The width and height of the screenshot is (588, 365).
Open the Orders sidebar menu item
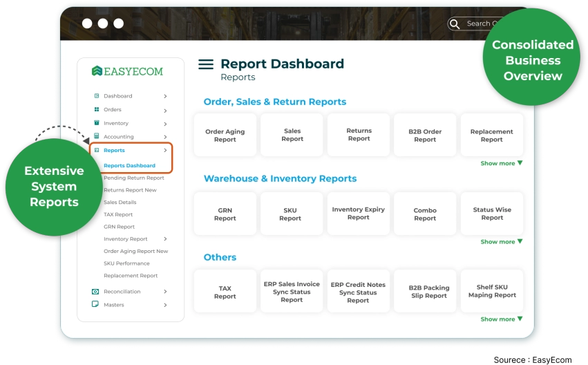pyautogui.click(x=113, y=109)
